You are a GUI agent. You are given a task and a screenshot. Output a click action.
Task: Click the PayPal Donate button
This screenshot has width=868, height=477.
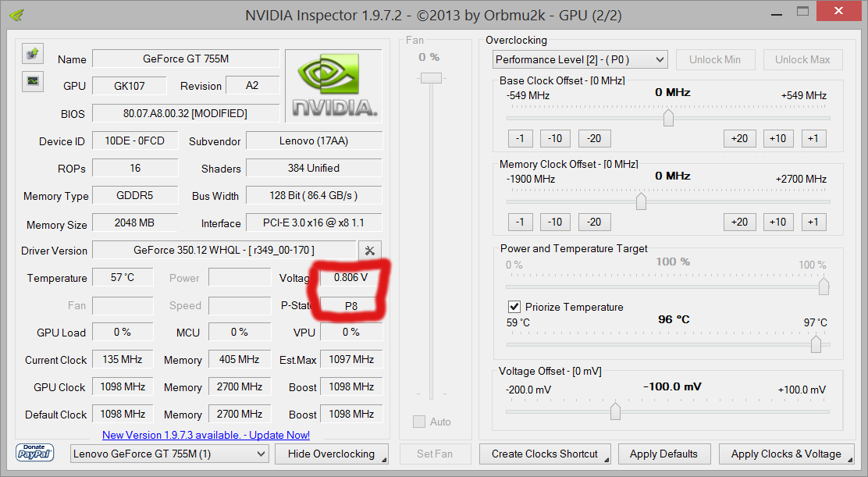(x=34, y=453)
